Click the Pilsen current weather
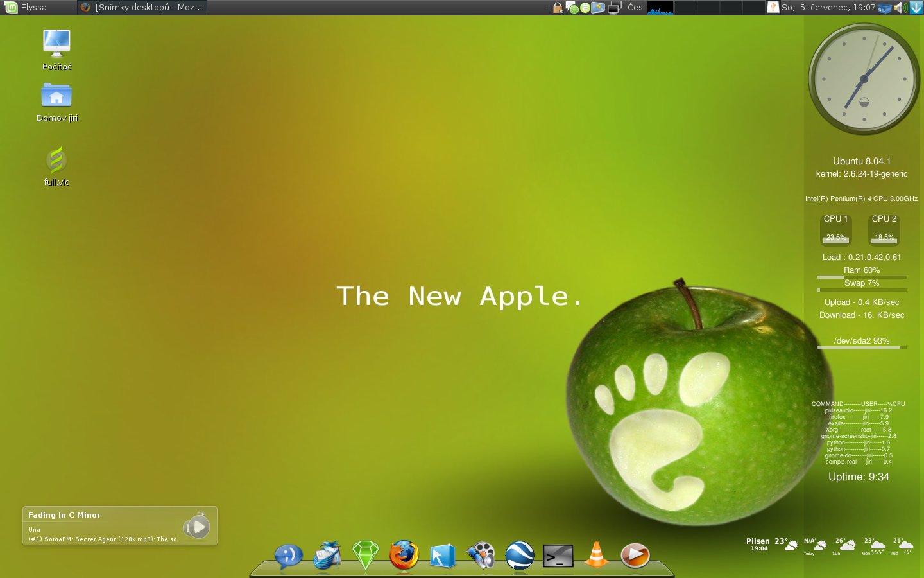 (x=772, y=545)
